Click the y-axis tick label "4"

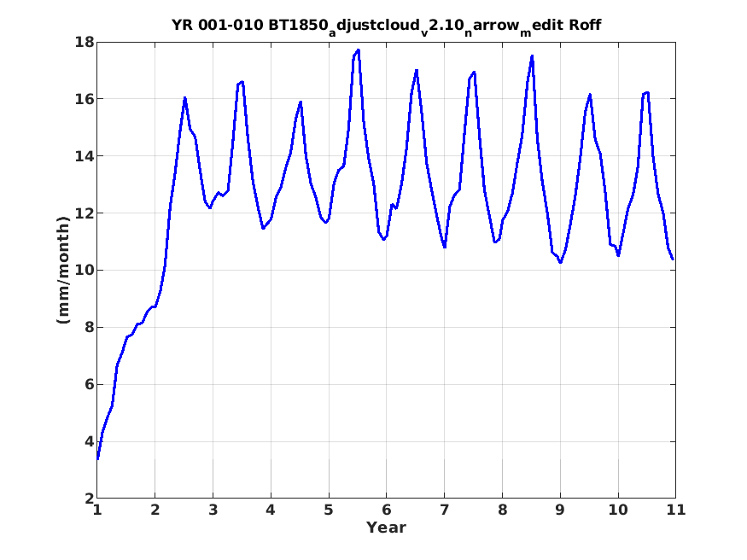[89, 441]
